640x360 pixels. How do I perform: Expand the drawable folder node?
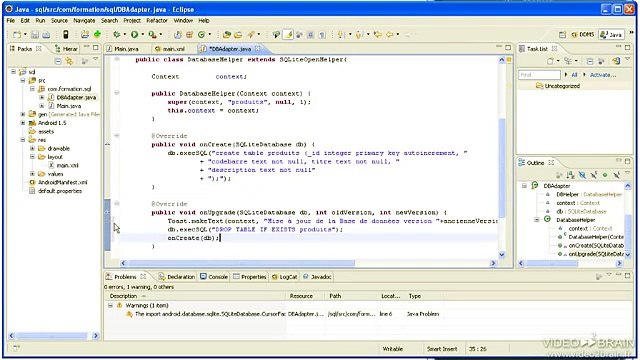pos(33,148)
